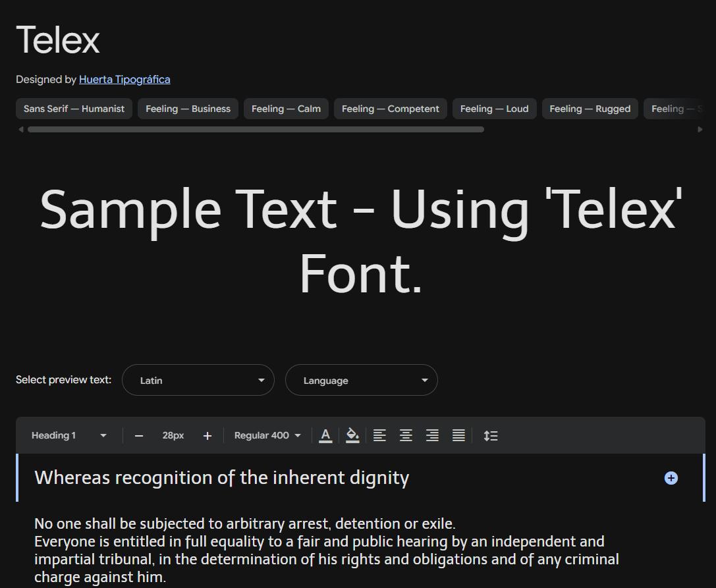Select the Sans Serif — Humanist tag
Screen dimensions: 716x588
pyautogui.click(x=74, y=109)
